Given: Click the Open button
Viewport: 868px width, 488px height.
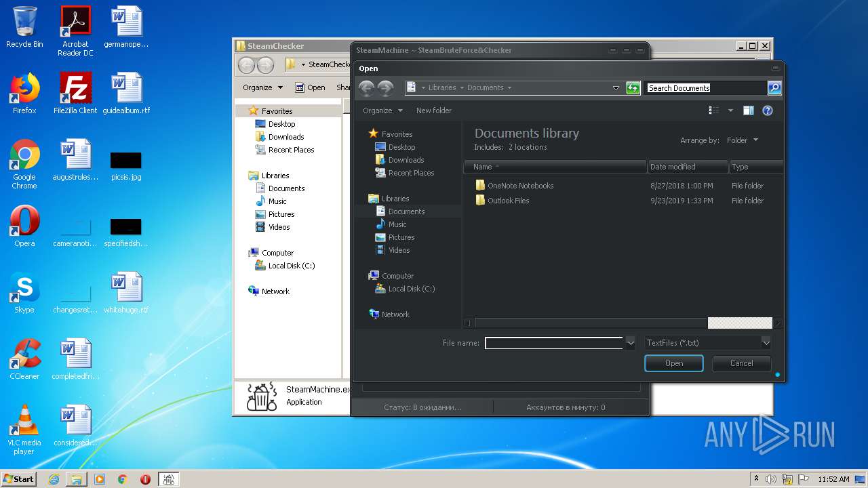Looking at the screenshot, I should (674, 363).
